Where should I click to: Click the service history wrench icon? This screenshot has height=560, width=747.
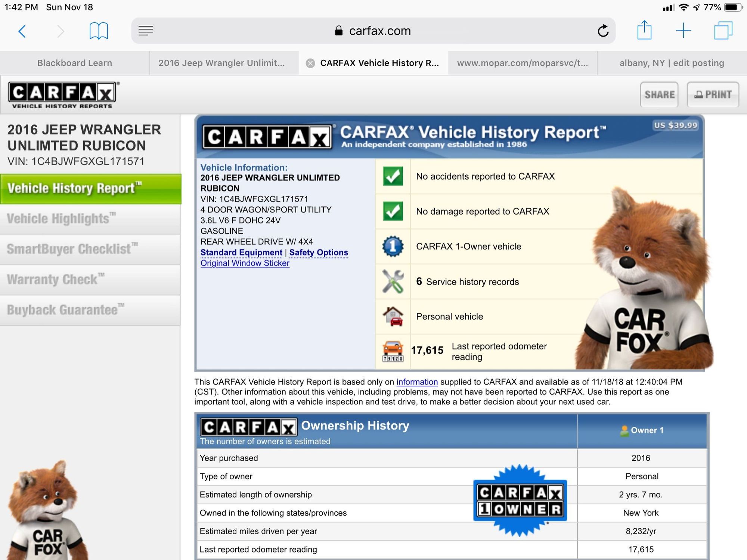point(393,281)
